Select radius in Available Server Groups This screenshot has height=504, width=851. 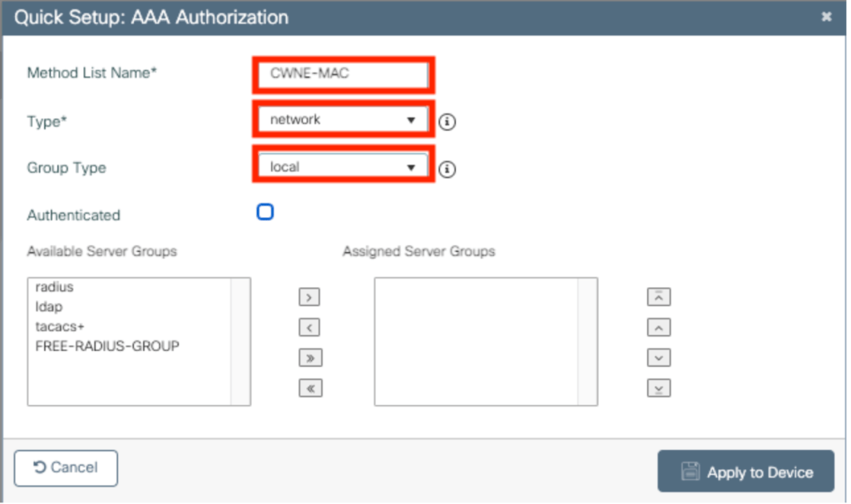(x=55, y=287)
